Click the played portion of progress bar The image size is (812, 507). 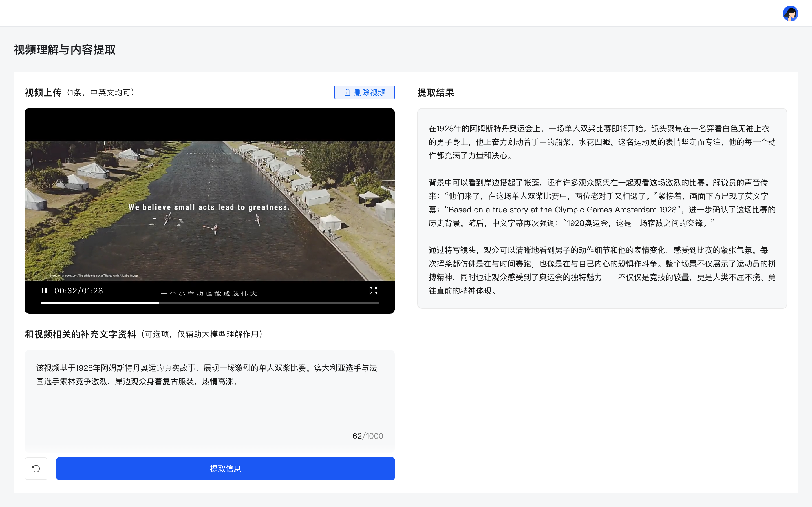coord(100,303)
